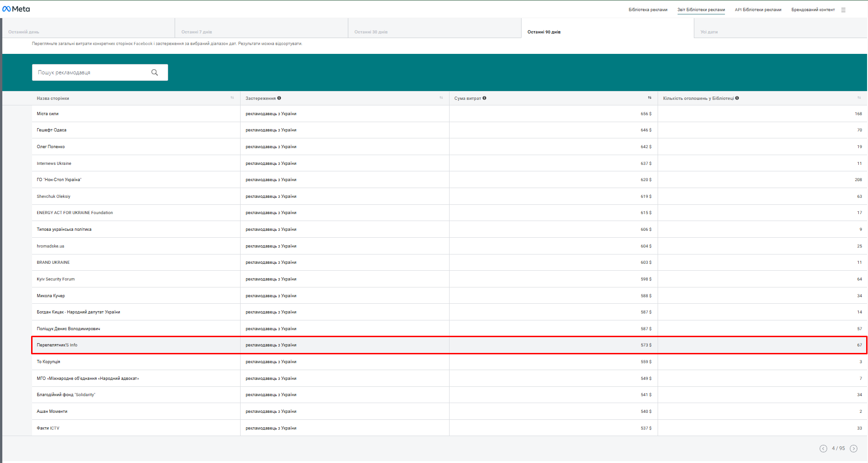This screenshot has width=868, height=463.
Task: Switch to Останні 30 днів tab
Action: click(371, 32)
